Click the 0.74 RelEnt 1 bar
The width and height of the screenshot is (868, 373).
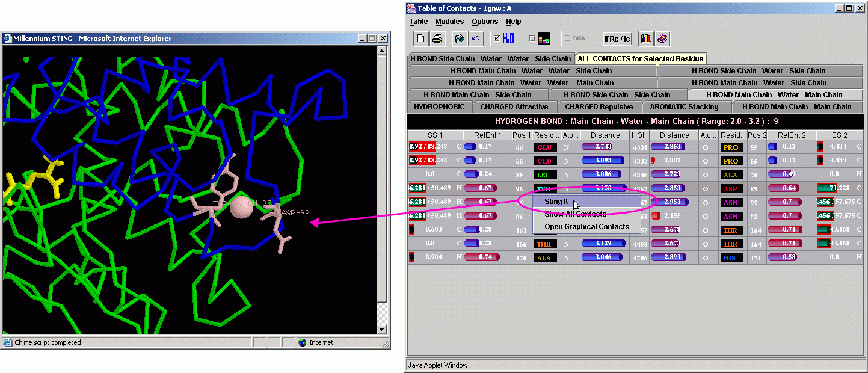482,257
